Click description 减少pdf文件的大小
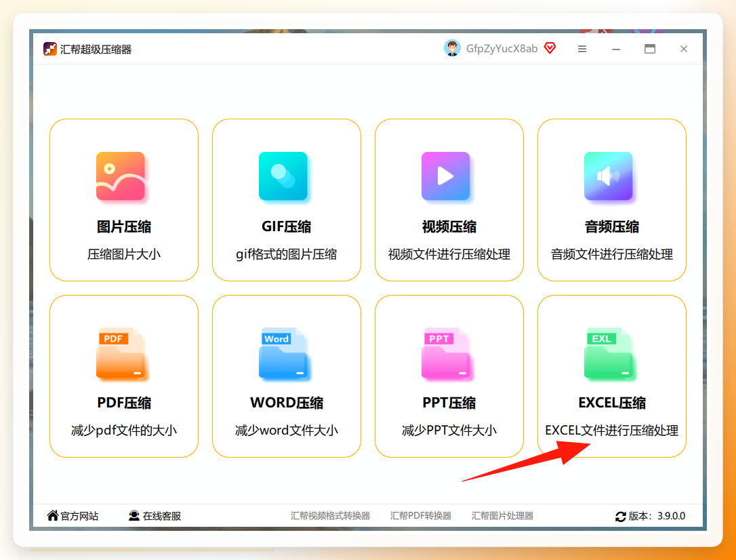Viewport: 736px width, 560px height. [x=124, y=431]
